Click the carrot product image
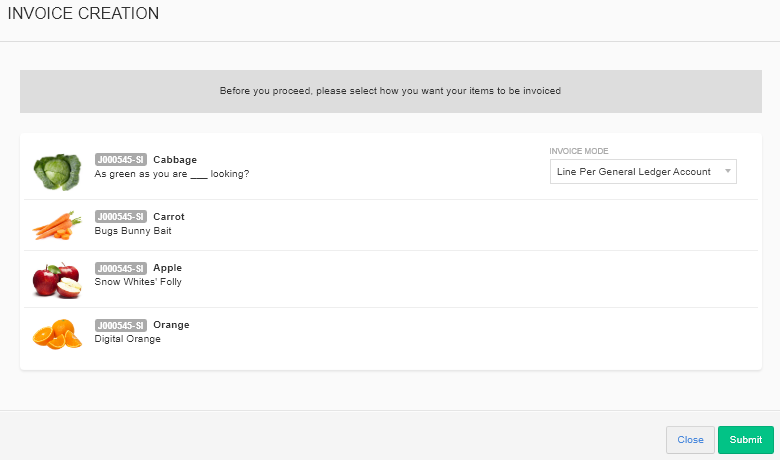Image resolution: width=780 pixels, height=460 pixels. 57,225
